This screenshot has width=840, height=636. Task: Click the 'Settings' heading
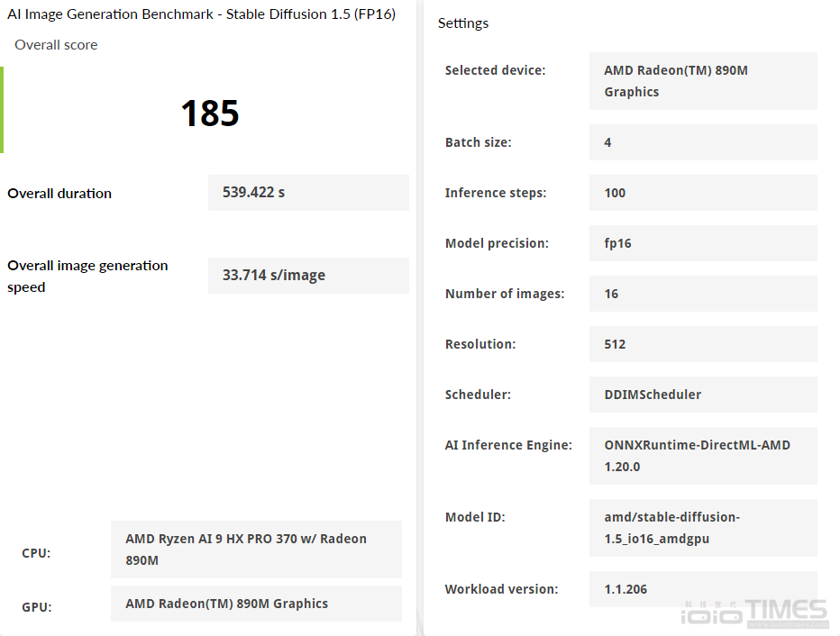(463, 23)
